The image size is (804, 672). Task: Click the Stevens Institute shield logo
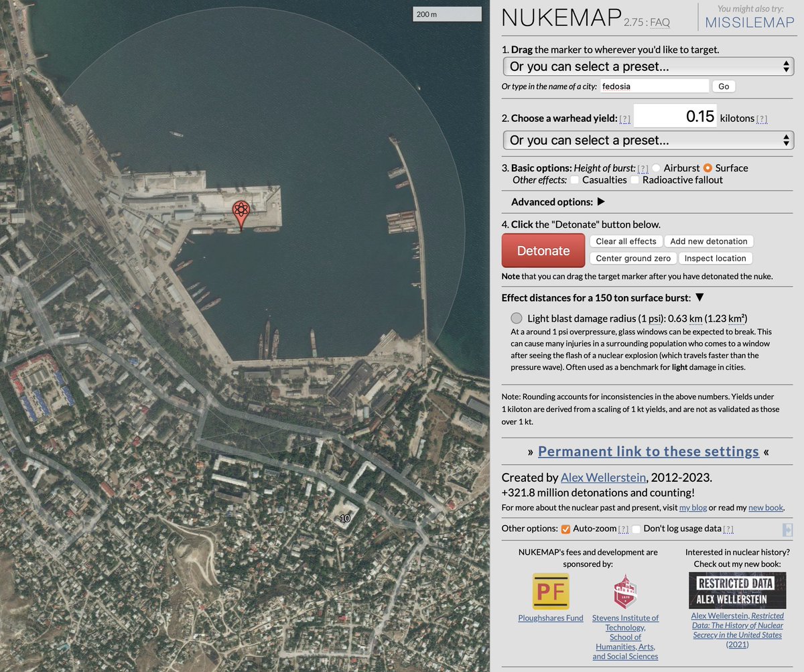(625, 591)
